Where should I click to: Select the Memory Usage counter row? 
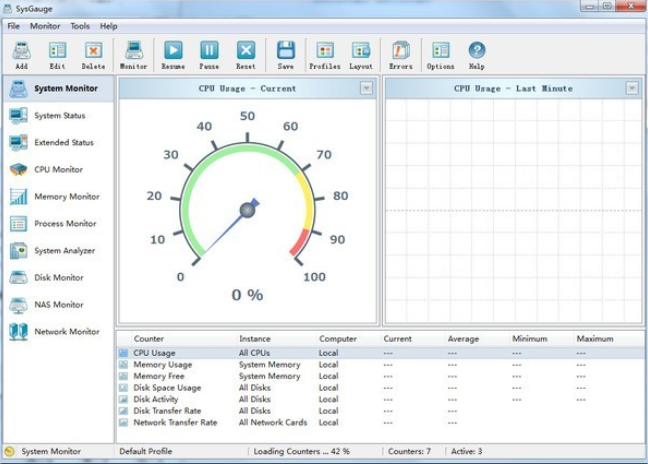(380, 365)
